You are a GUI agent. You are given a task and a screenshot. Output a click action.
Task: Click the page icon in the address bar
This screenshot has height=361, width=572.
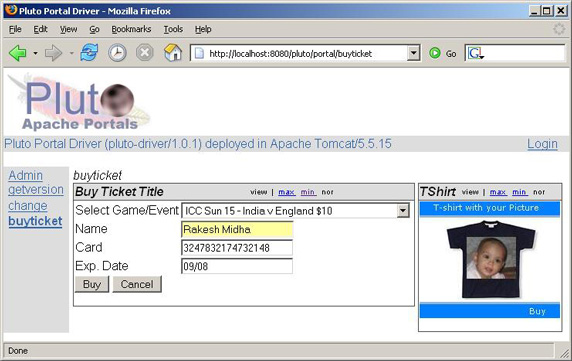pos(199,54)
